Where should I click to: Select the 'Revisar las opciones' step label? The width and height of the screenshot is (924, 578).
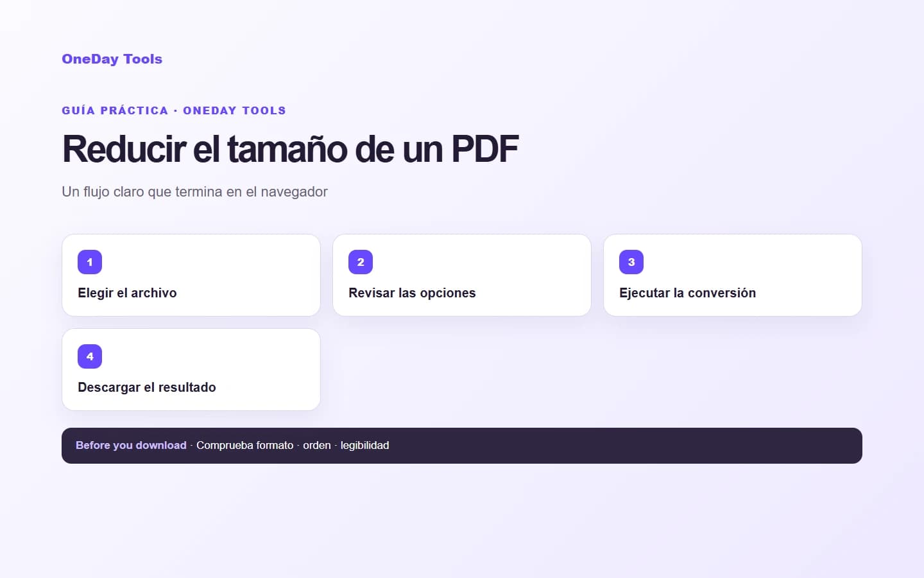412,293
